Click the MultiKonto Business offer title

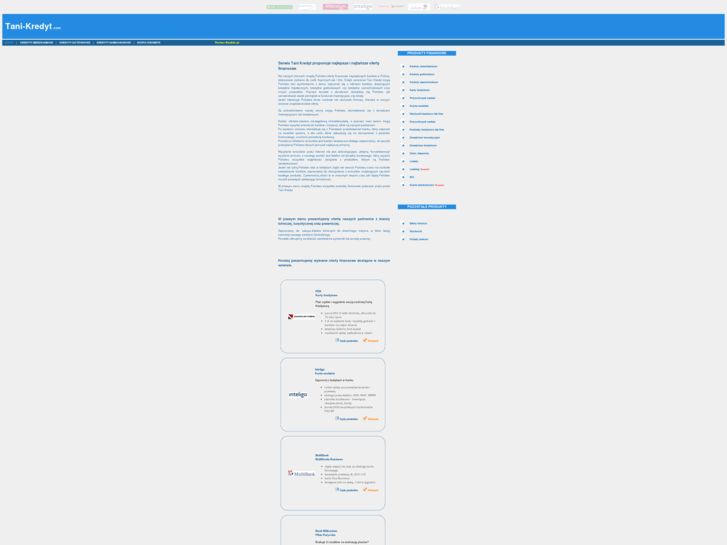[329, 457]
